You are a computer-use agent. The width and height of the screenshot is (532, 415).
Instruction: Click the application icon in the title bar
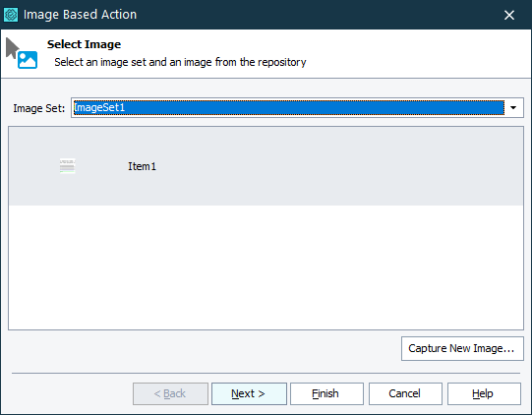click(x=11, y=15)
